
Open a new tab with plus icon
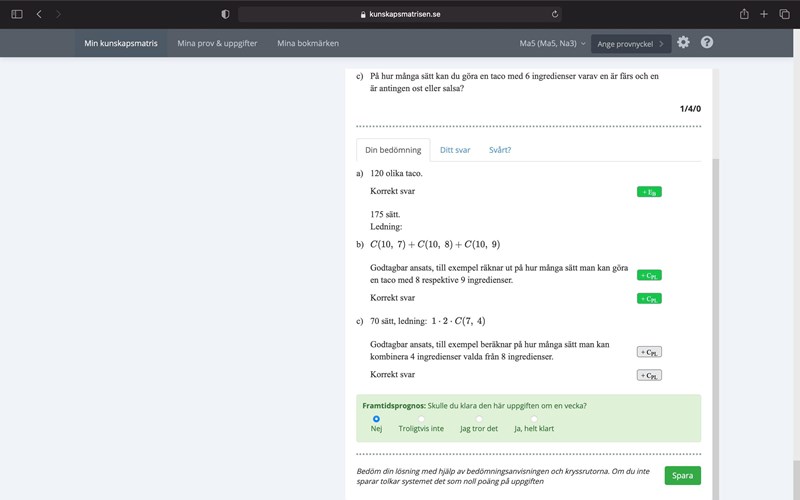click(764, 14)
